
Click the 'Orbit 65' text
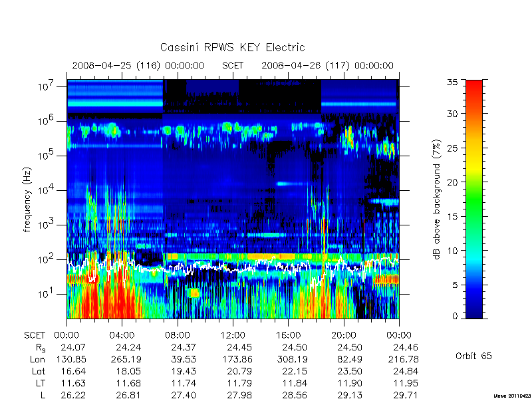pos(473,356)
